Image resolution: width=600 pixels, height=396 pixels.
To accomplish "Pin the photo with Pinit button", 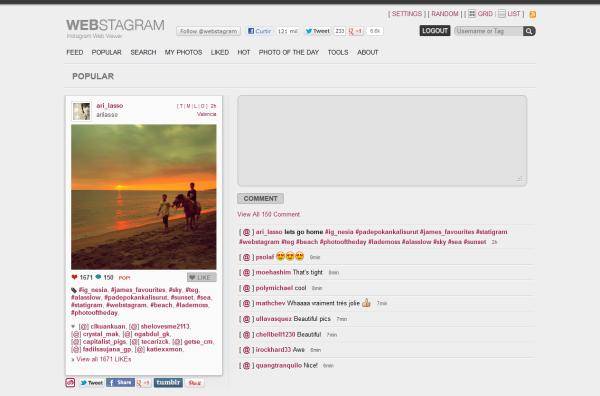I will [x=194, y=383].
